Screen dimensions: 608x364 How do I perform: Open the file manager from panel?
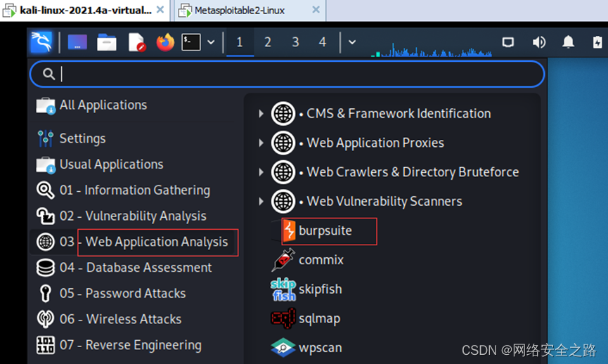[107, 42]
